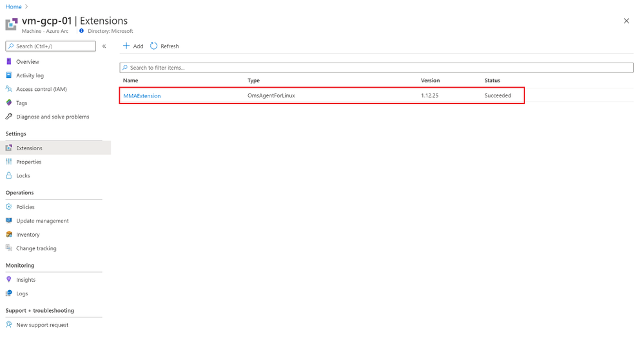Go to Home breadcrumb link
Viewport: 644px width, 345px height.
14,6
